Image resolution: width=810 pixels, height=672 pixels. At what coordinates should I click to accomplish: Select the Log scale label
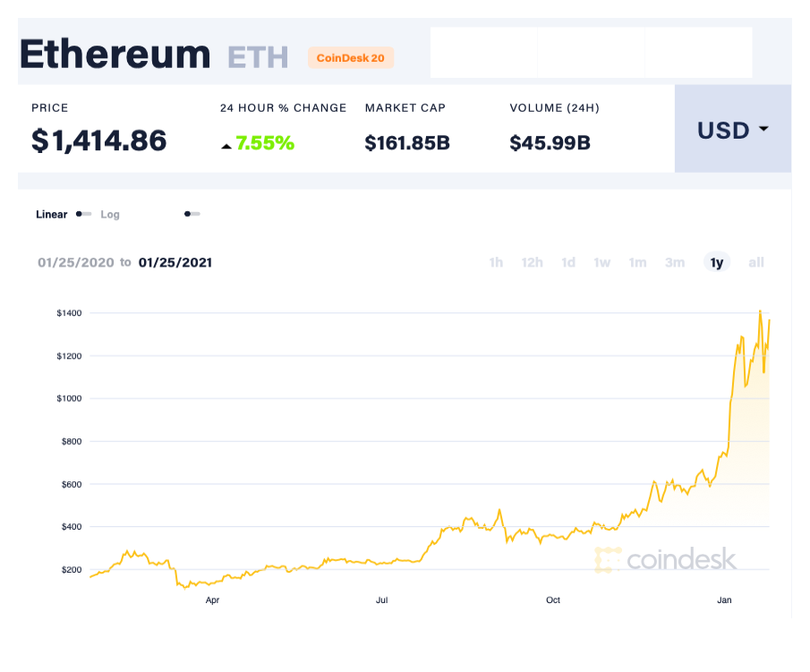[x=110, y=215]
